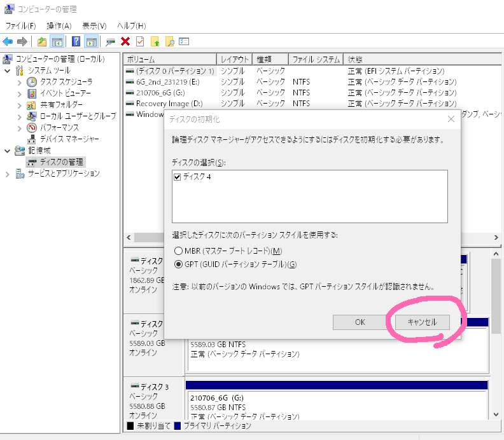This screenshot has height=440, width=504.
Task: Click left arrow of volume list scrollbar
Action: pyautogui.click(x=129, y=238)
